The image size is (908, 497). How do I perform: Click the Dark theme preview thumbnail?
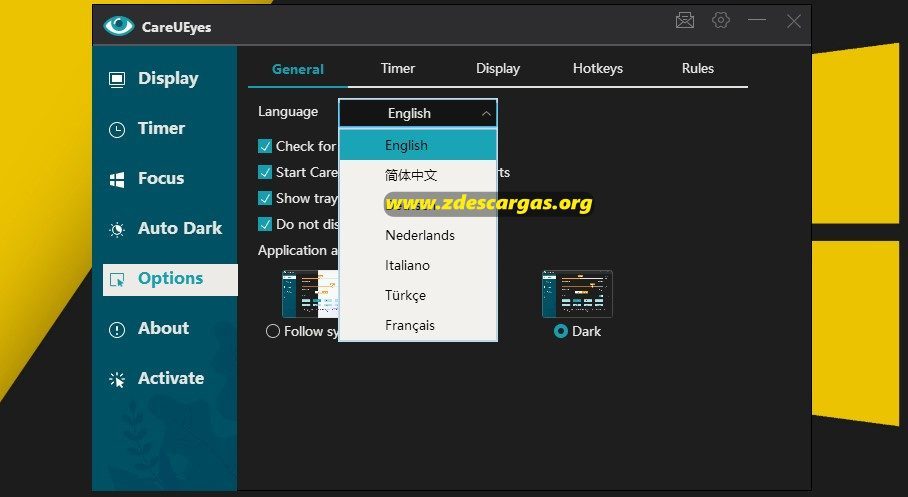[x=577, y=294]
